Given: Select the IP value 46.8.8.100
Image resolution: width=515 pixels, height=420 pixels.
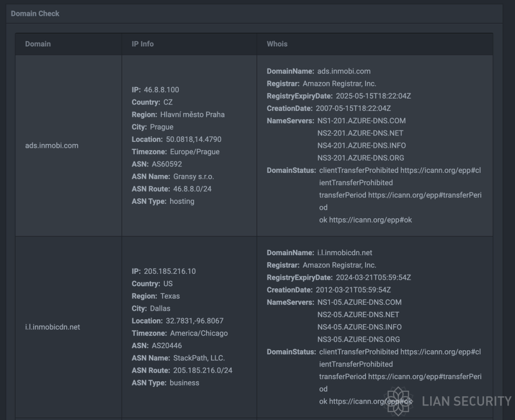Looking at the screenshot, I should click(x=161, y=90).
